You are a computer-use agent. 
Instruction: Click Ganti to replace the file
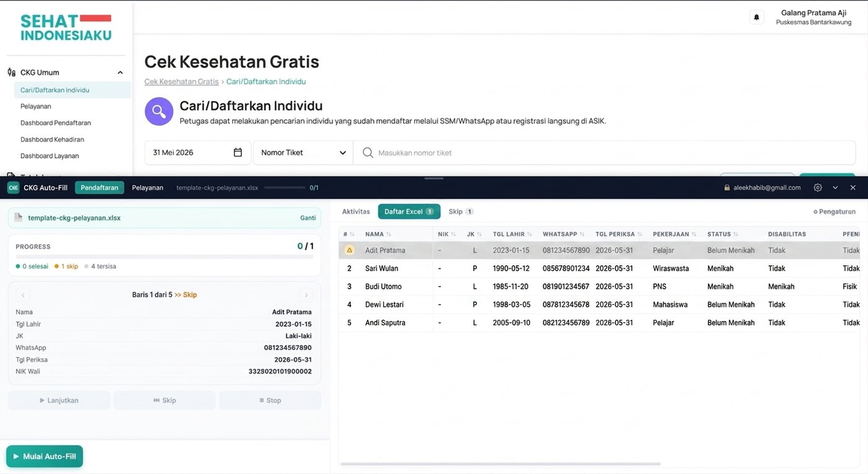[x=308, y=218]
